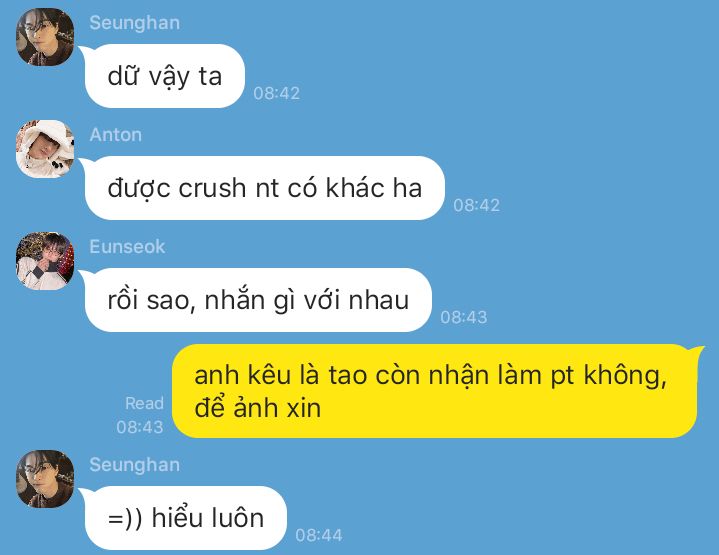This screenshot has height=555, width=719.
Task: Tap the 08:43 timestamp after Eunseok's message
Action: pyautogui.click(x=464, y=317)
